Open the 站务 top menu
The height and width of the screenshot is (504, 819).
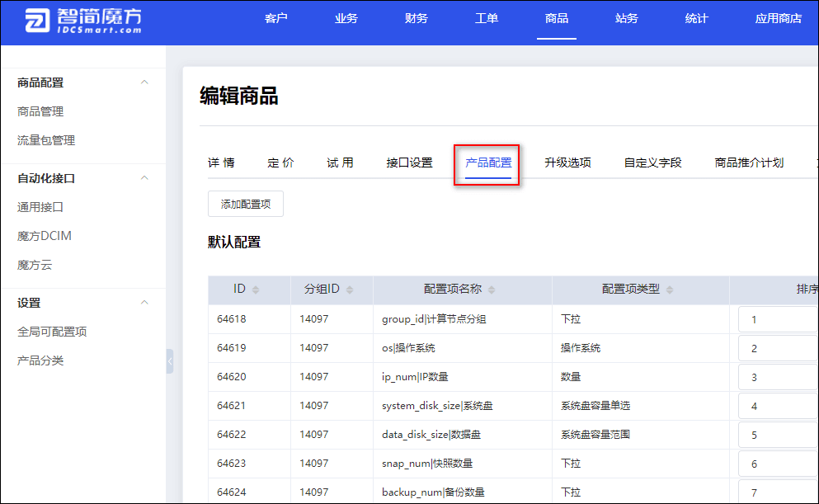tap(626, 19)
